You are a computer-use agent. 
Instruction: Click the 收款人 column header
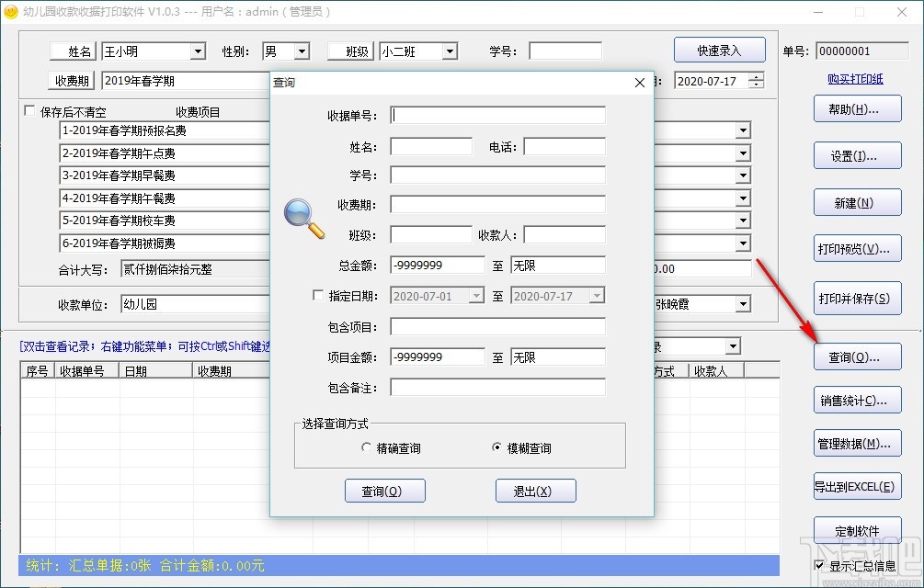point(716,371)
